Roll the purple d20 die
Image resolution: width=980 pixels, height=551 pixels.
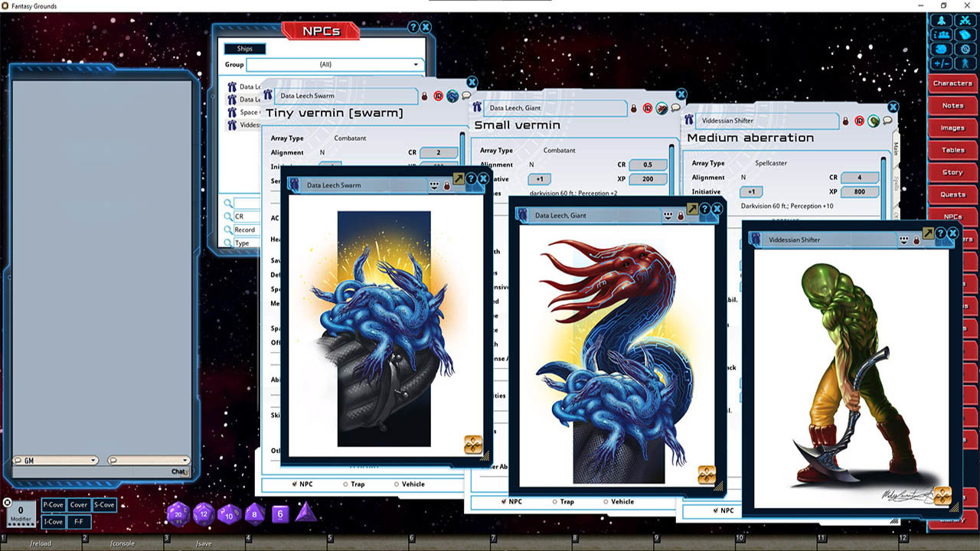(178, 514)
